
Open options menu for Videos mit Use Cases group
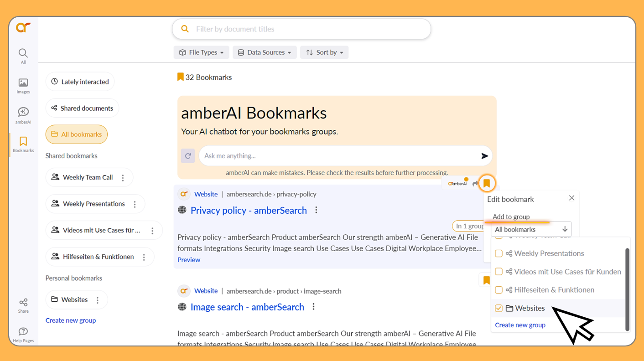click(x=152, y=231)
